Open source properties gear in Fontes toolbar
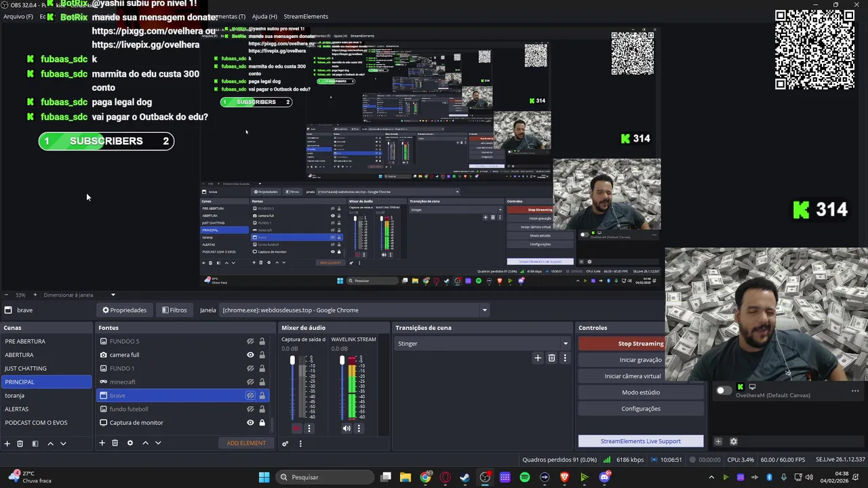Image resolution: width=868 pixels, height=488 pixels. [130, 443]
